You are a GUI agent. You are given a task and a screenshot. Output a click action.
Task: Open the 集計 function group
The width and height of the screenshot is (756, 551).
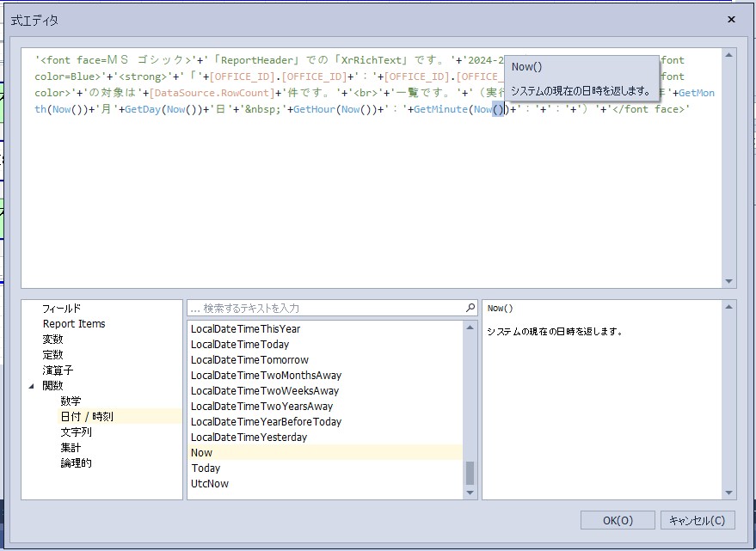[71, 447]
